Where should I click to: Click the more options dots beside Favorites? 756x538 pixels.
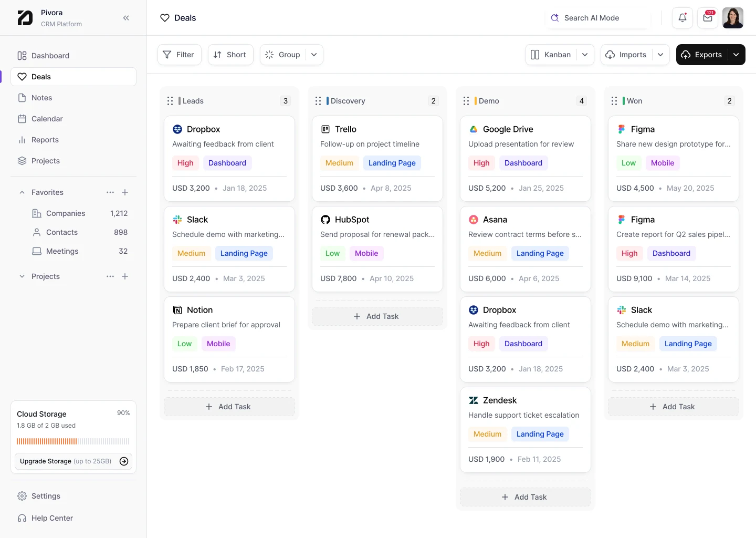tap(110, 192)
